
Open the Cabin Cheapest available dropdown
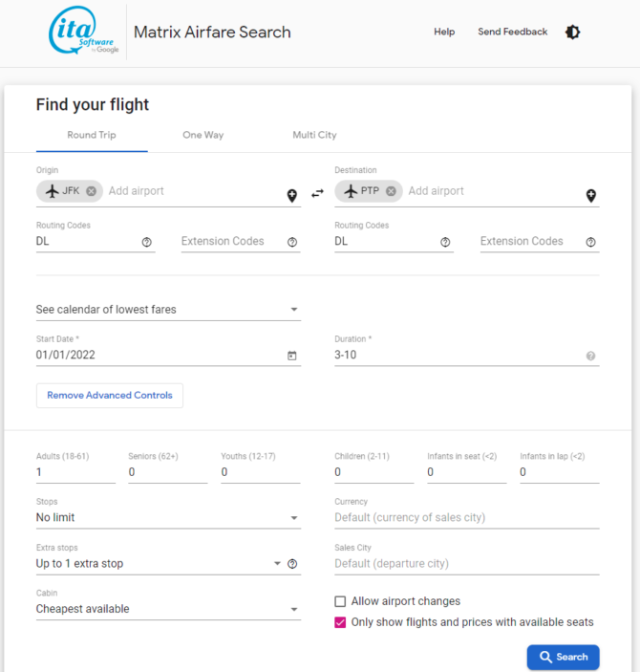point(168,609)
